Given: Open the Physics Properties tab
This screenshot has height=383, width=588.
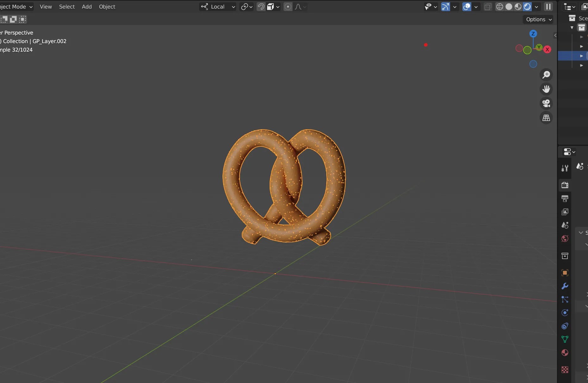Looking at the screenshot, I should (x=565, y=313).
